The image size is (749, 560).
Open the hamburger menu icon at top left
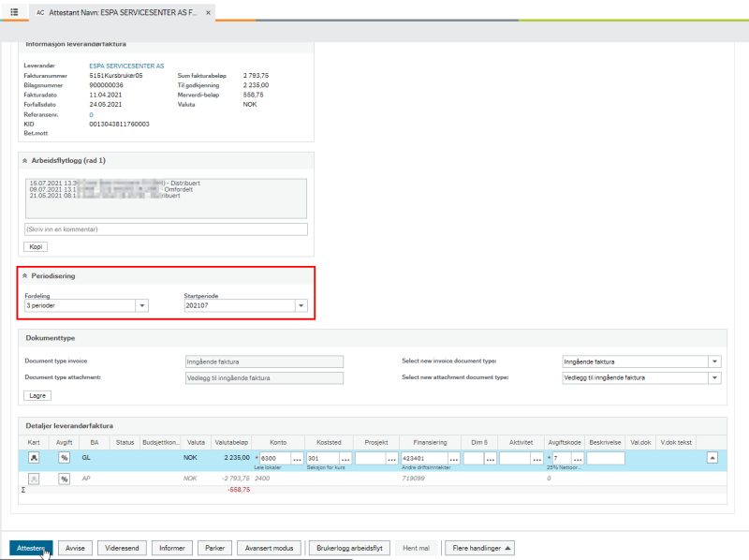[14, 12]
